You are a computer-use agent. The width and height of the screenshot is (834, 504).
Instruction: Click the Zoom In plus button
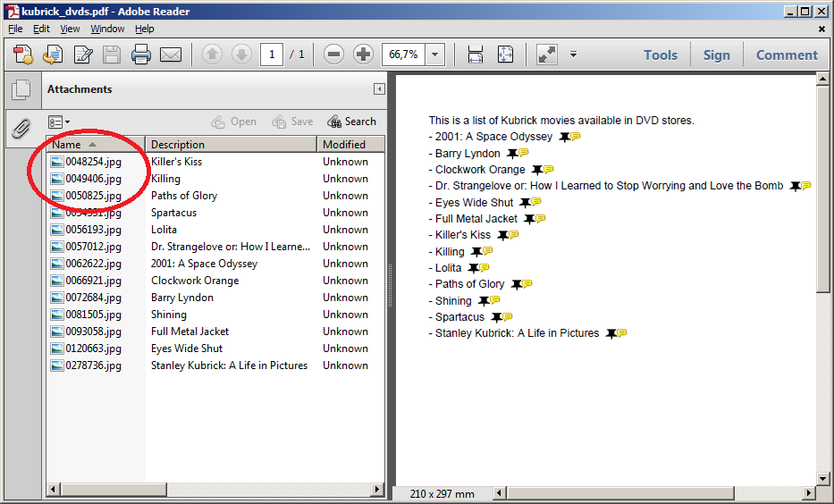click(x=363, y=55)
